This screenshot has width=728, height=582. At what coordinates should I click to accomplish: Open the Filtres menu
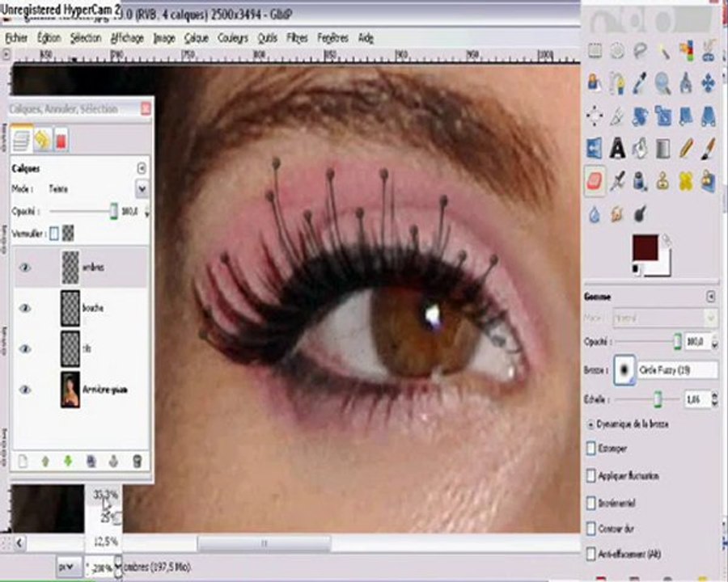click(297, 38)
